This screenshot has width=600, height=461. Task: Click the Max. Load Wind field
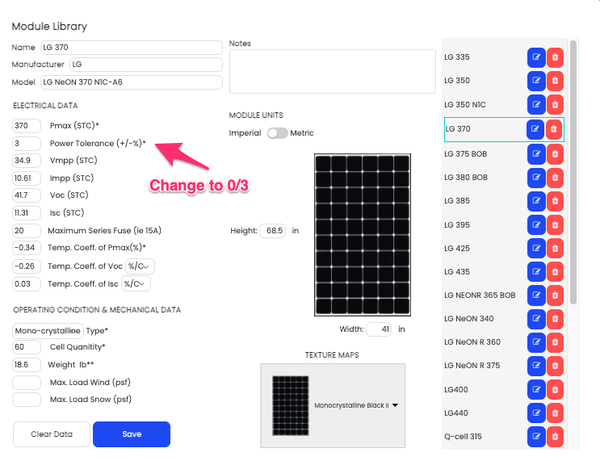click(26, 382)
